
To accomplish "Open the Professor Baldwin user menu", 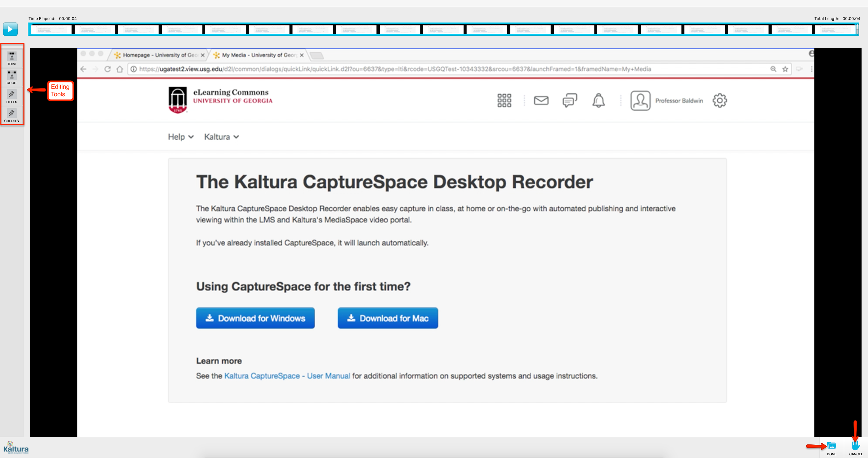I will pyautogui.click(x=679, y=101).
